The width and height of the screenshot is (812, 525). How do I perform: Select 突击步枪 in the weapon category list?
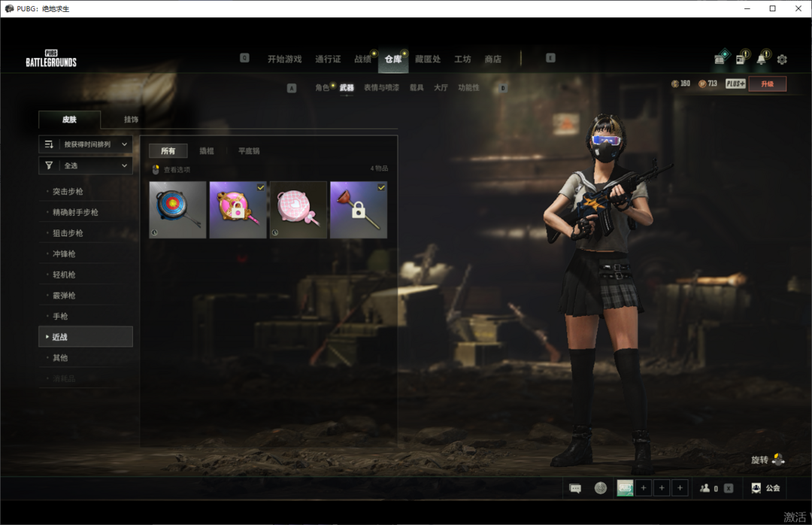pos(68,192)
